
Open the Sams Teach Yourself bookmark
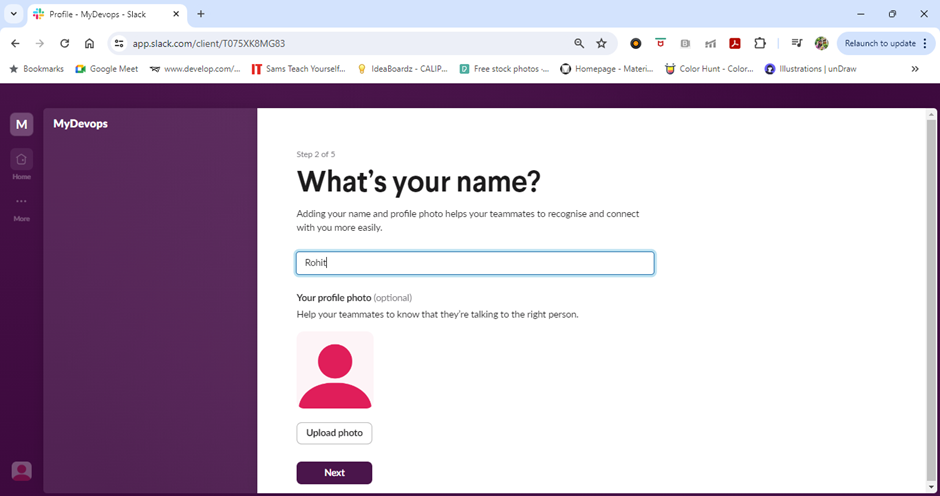299,69
